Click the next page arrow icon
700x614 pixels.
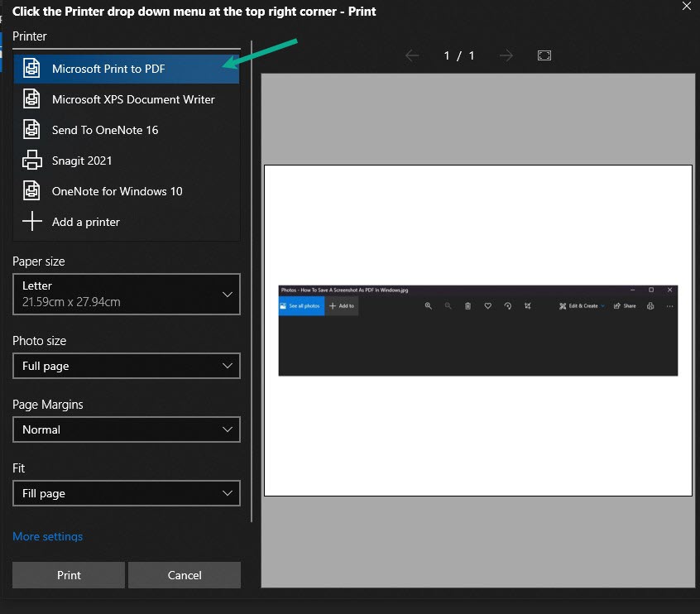(x=506, y=55)
